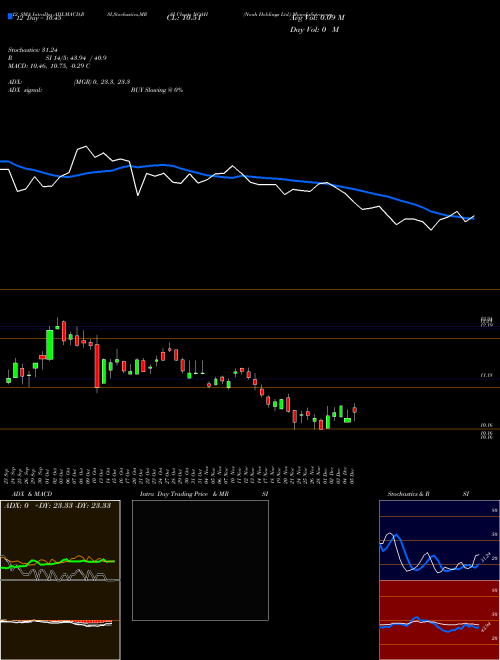Click the tall red candlestick near 10 Oct
The width and height of the screenshot is (500, 660).
tap(97, 365)
